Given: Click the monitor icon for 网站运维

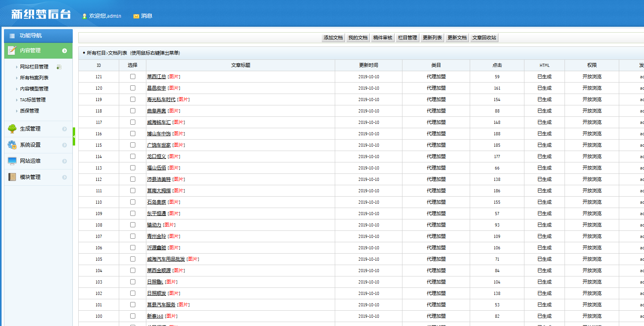Looking at the screenshot, I should click(12, 161).
